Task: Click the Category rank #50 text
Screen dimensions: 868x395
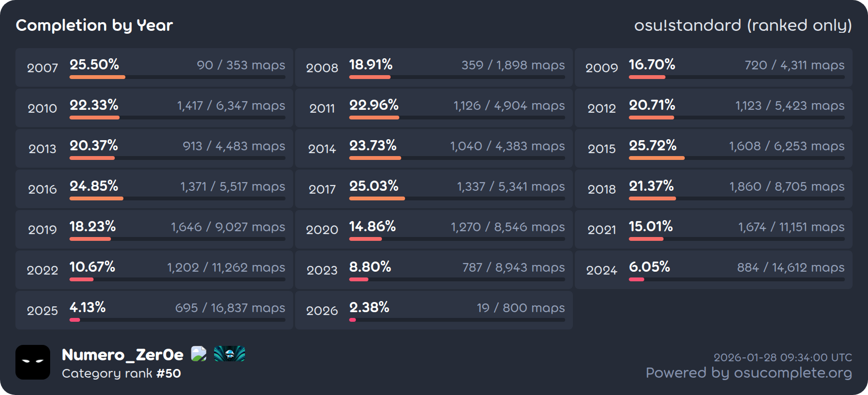Action: click(122, 373)
